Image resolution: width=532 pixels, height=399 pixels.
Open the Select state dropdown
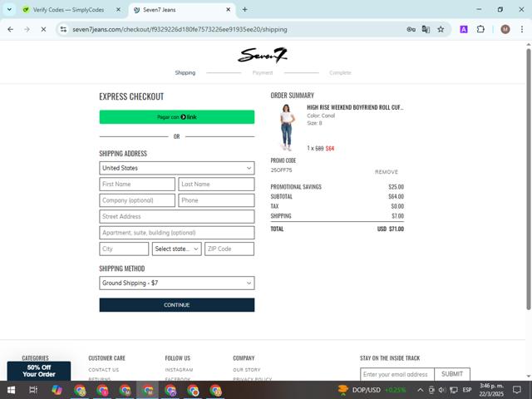point(176,249)
